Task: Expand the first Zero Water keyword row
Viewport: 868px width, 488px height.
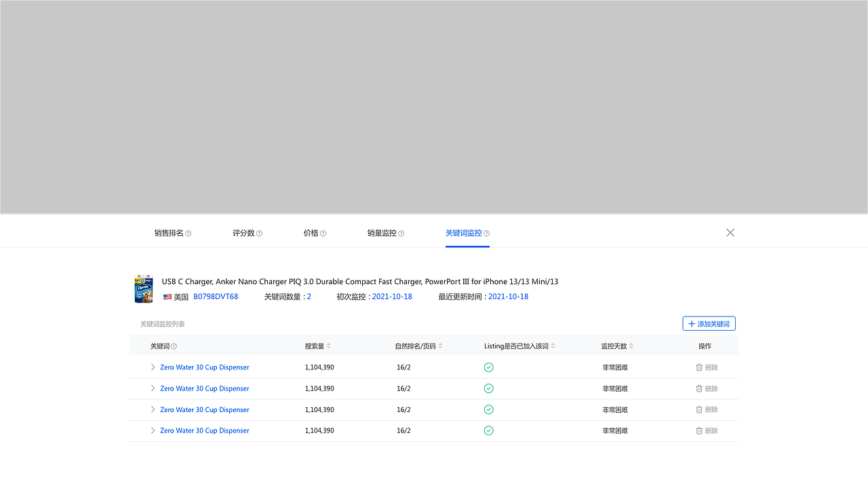Action: 153,367
